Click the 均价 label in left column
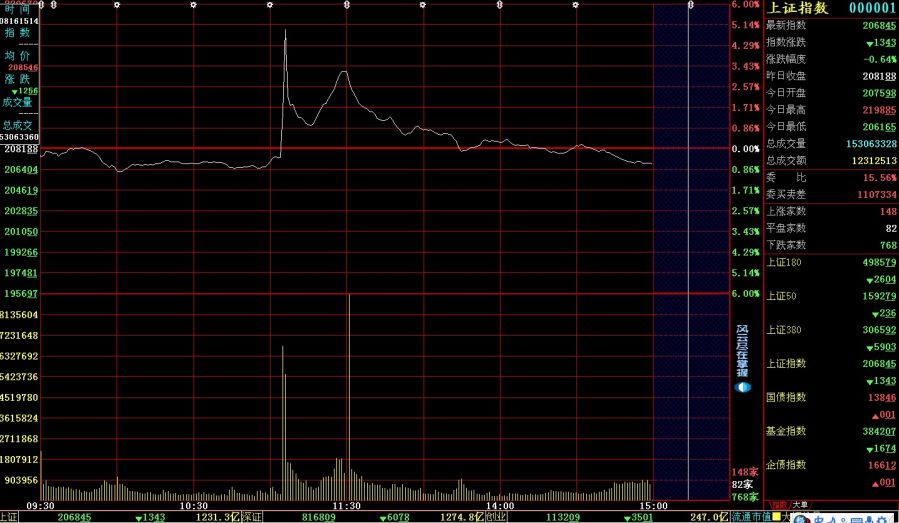899x523 pixels. (17, 56)
